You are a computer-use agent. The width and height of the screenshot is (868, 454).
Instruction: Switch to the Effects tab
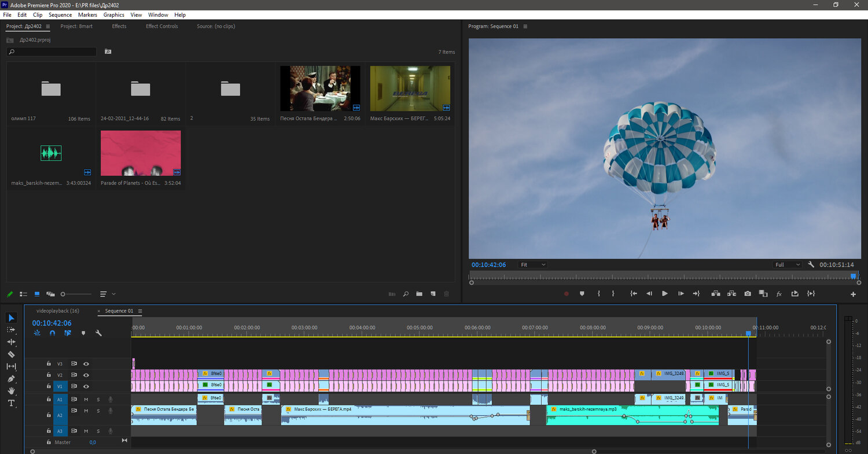pos(119,26)
